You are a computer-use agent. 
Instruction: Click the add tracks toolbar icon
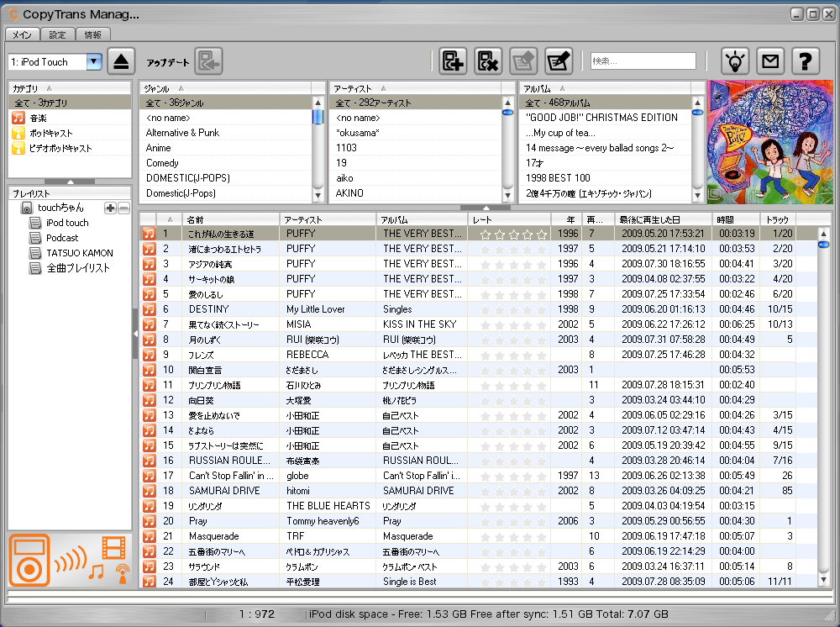[453, 61]
